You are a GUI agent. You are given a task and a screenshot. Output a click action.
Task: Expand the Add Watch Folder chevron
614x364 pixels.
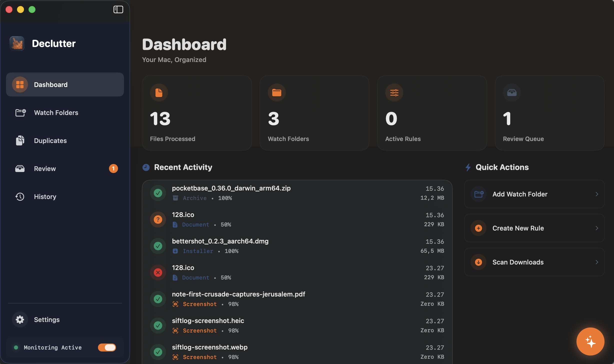point(597,194)
